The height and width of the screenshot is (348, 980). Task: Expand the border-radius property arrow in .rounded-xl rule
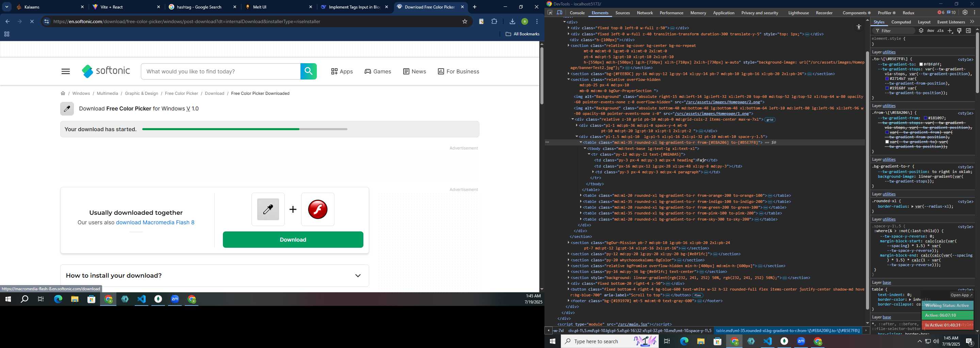(913, 207)
